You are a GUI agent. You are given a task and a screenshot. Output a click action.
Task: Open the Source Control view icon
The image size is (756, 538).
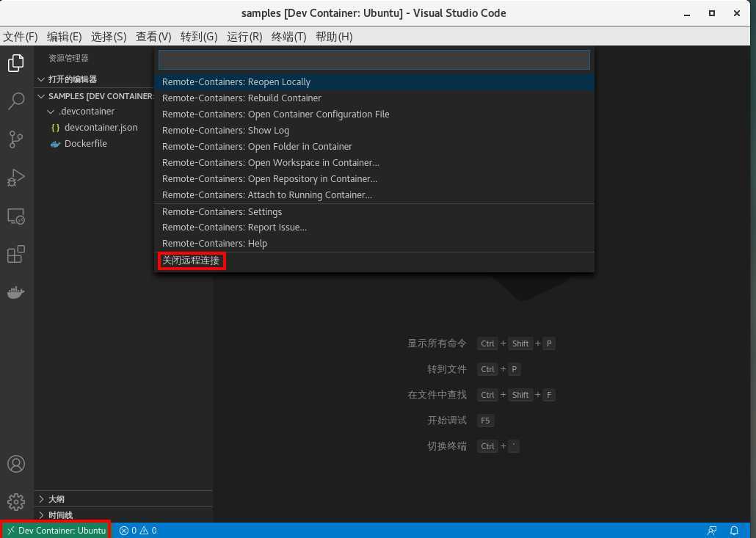click(x=16, y=139)
